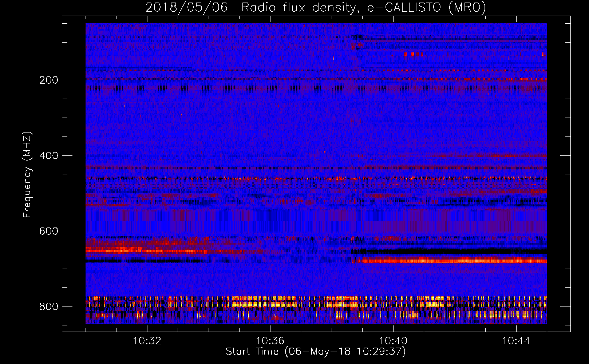Screen dimensions: 589x364
Task: Click the 'Start Time (06-May-18 10:29:37)' axis label
Action: tap(316, 352)
